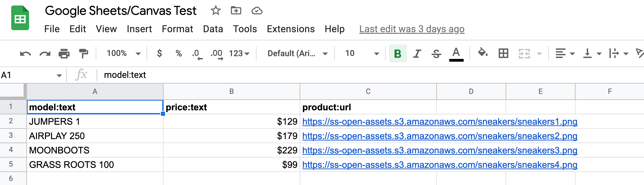Select the price:text header cell
The image size is (644, 185).
coord(232,107)
